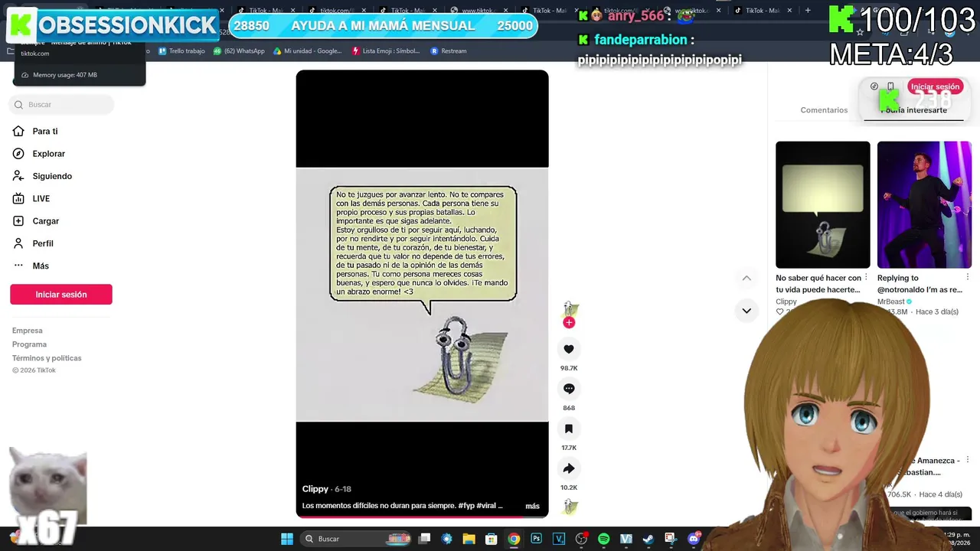The height and width of the screenshot is (551, 980).
Task: Open Spotify from the taskbar
Action: [604, 539]
